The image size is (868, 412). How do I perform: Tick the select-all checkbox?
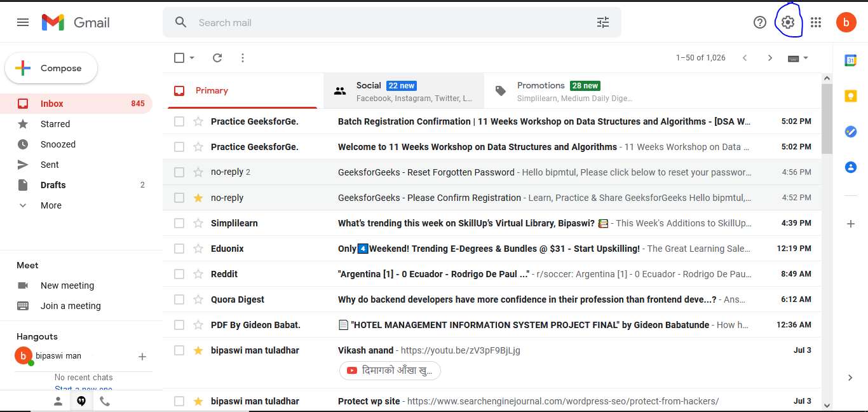point(179,58)
